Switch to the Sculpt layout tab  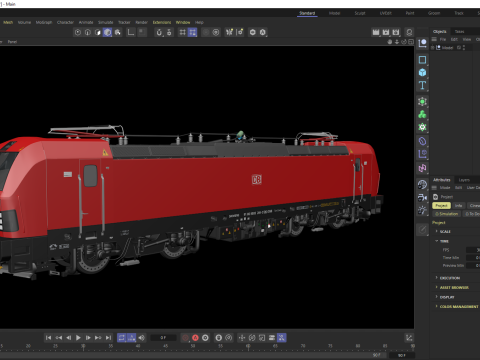pyautogui.click(x=360, y=13)
